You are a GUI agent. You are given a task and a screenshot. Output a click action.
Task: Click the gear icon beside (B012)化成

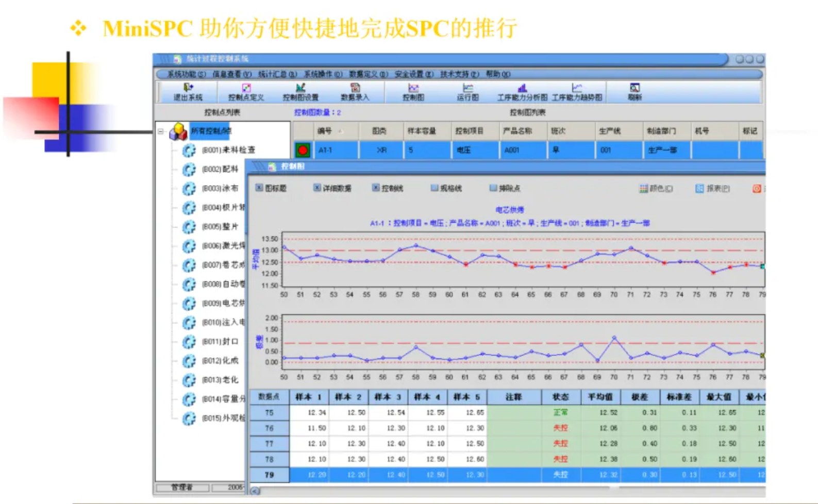189,361
